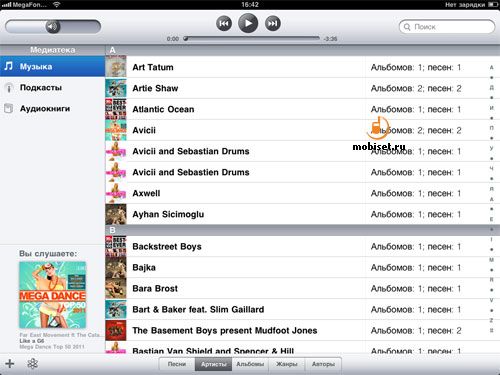Image resolution: width=500 pixels, height=375 pixels.
Task: Click the volume slider knob
Action: coord(53,27)
